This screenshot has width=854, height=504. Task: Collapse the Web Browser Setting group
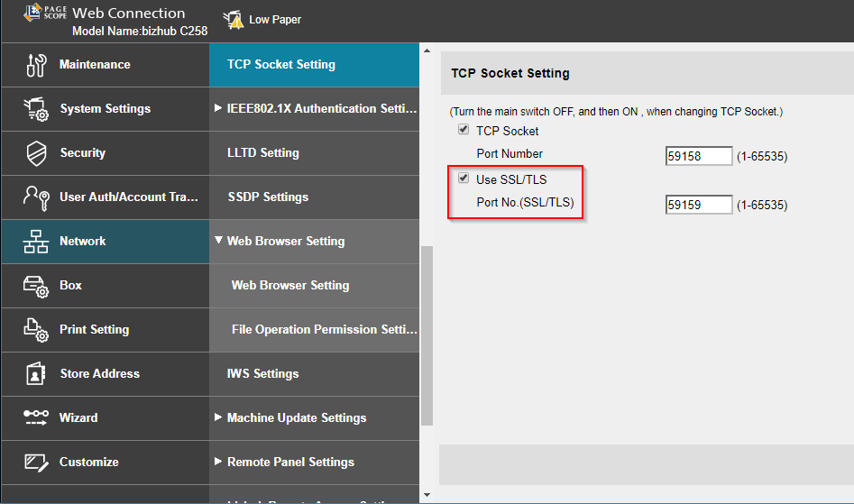(x=218, y=242)
